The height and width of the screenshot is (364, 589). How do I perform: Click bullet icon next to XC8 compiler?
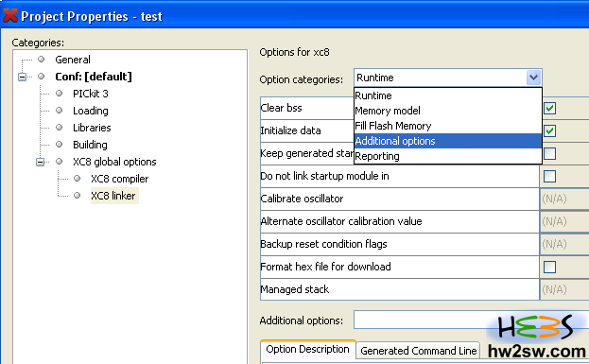pyautogui.click(x=77, y=179)
